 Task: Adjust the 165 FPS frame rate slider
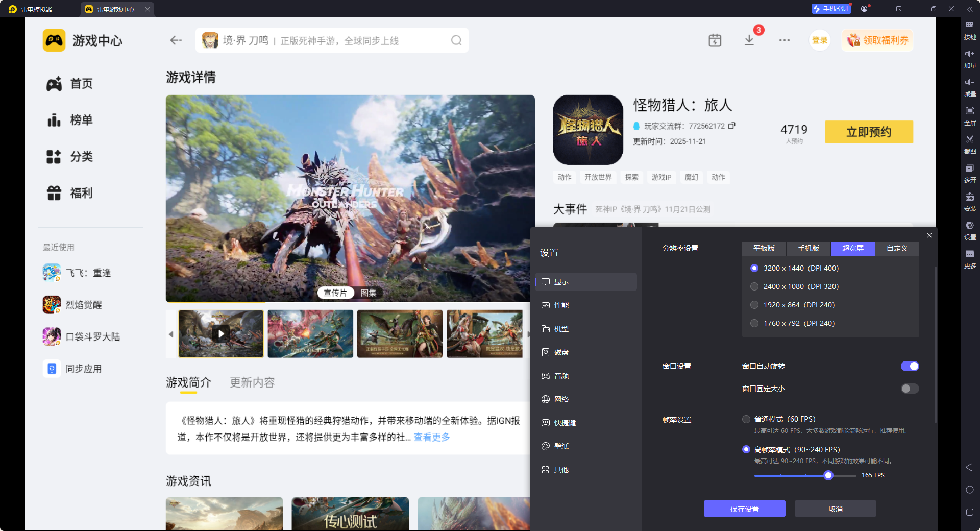(x=828, y=475)
